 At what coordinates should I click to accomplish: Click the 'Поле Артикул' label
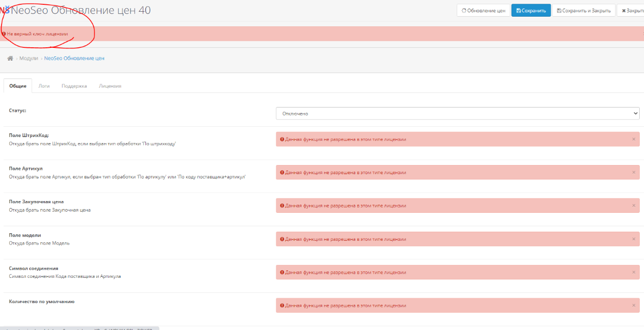tap(26, 169)
